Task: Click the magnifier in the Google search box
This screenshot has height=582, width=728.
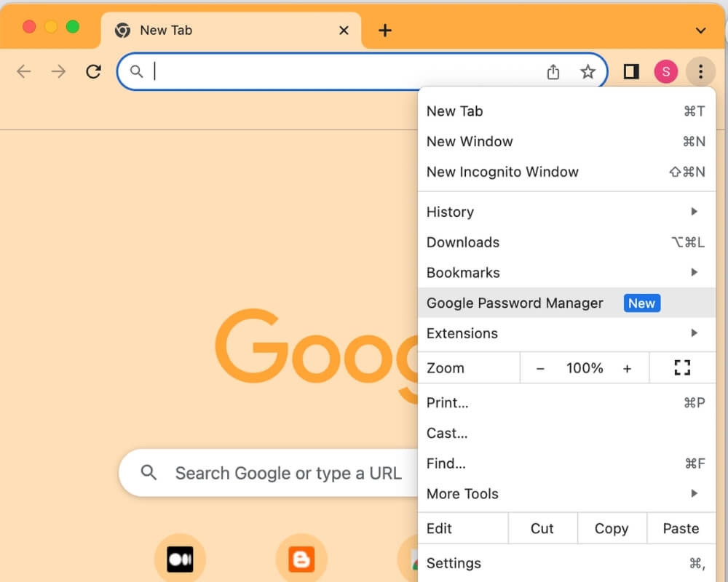Action: tap(149, 473)
